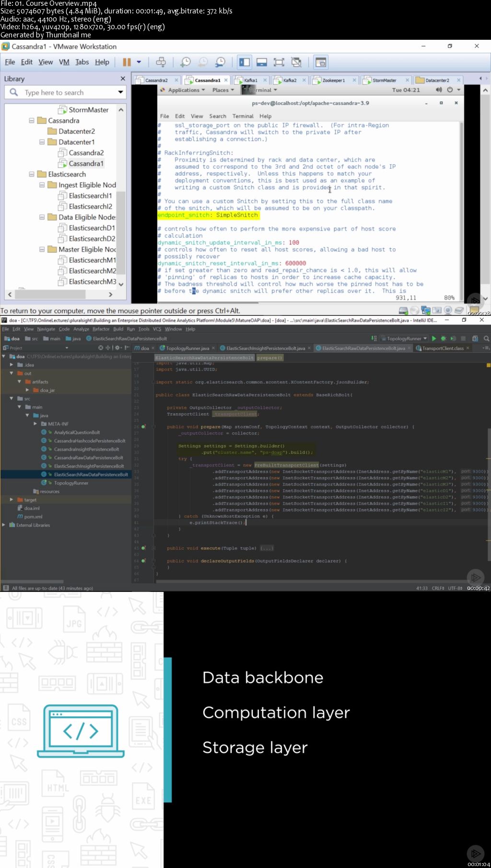Open Terminal menu in terminal window
The height and width of the screenshot is (868, 491).
click(243, 116)
